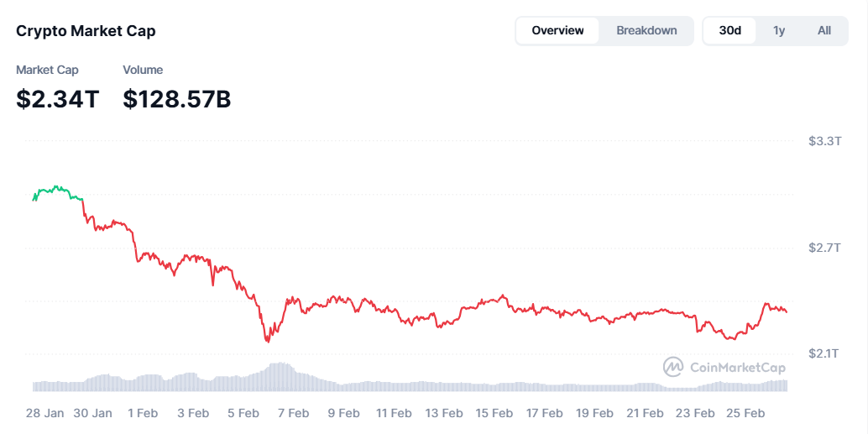Screen dimensions: 868x434
Task: Click the CoinMarketCap watermark text
Action: [x=737, y=367]
